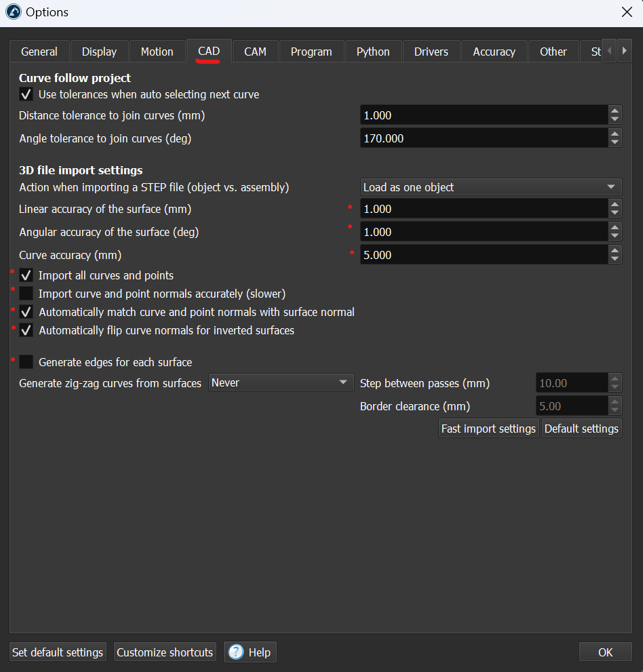Increase Linear accuracy with up arrow
The height and width of the screenshot is (672, 643).
[x=615, y=204]
